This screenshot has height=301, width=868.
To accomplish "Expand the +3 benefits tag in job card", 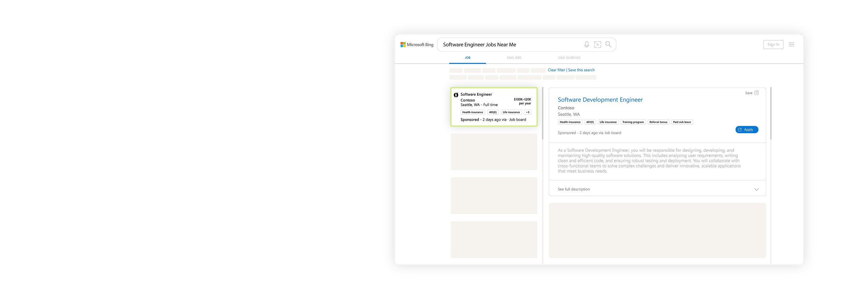I will [527, 113].
